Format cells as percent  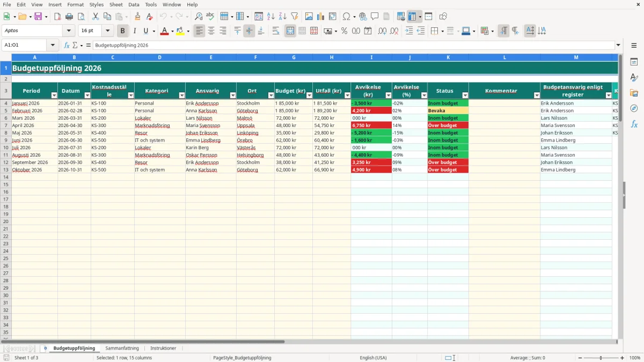344,31
